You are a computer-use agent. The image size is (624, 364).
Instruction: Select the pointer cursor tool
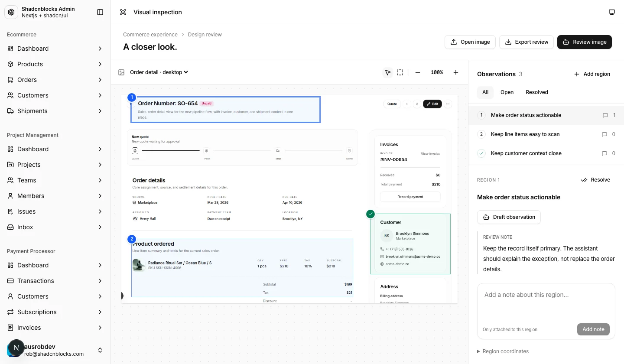coord(388,72)
